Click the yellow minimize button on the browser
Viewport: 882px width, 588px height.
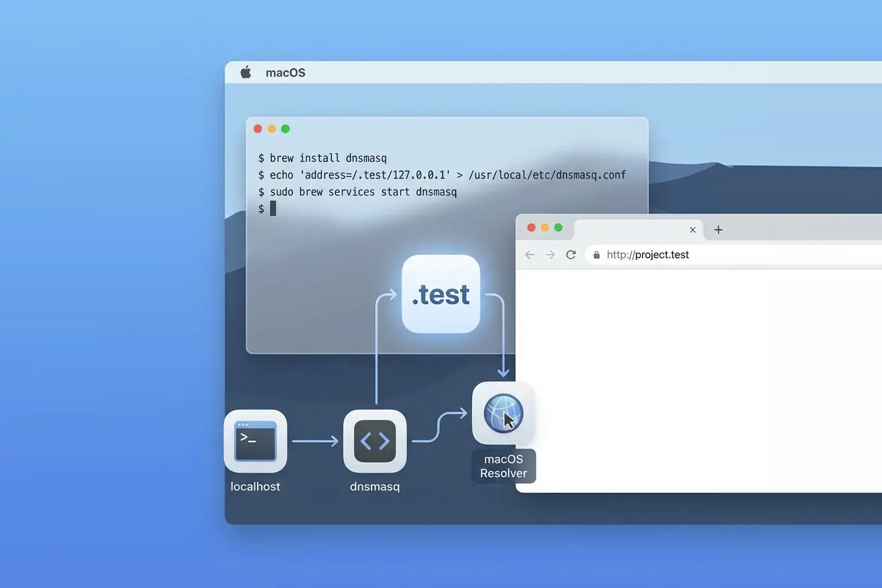click(544, 227)
